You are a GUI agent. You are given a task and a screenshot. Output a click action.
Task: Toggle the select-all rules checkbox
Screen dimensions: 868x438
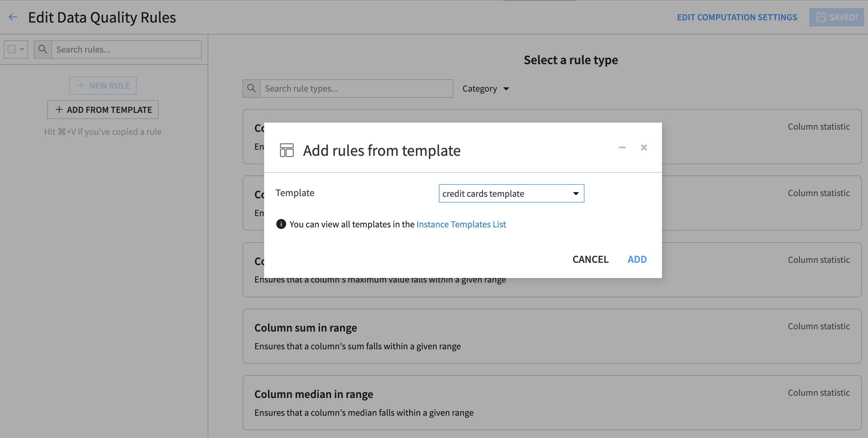pos(12,49)
